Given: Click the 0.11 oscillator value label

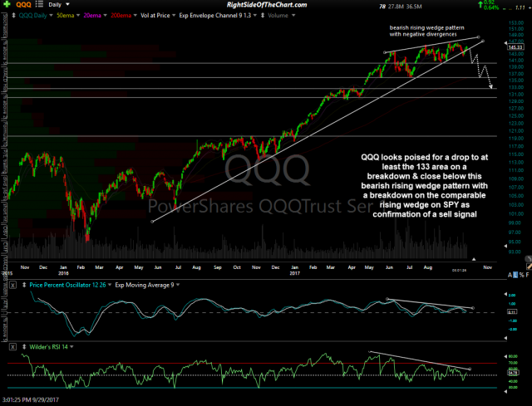Looking at the screenshot, I should click(x=512, y=312).
